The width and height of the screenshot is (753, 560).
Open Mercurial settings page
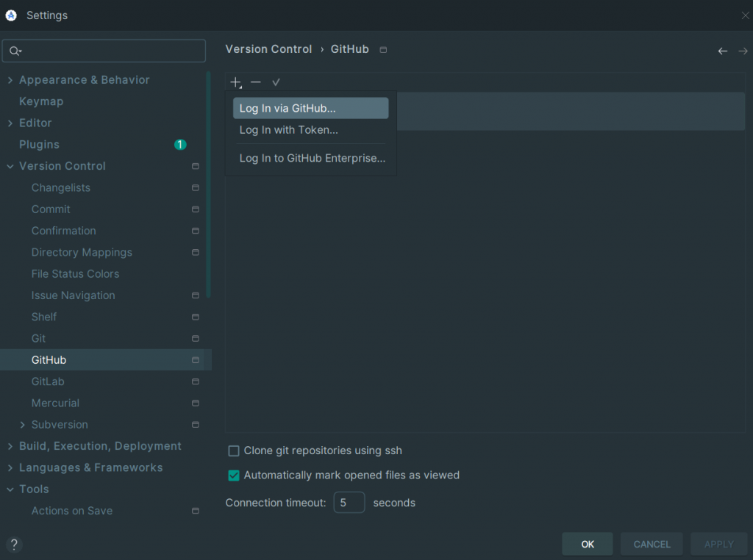coord(55,403)
